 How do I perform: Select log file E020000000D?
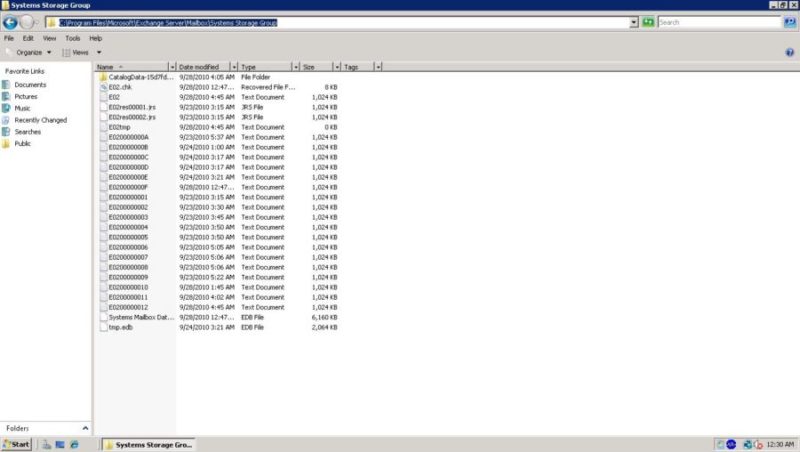click(129, 167)
